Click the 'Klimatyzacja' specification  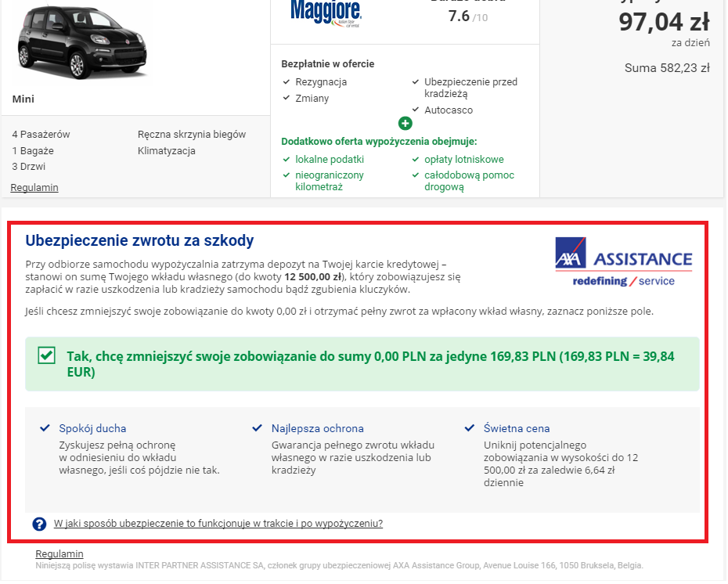tap(167, 151)
